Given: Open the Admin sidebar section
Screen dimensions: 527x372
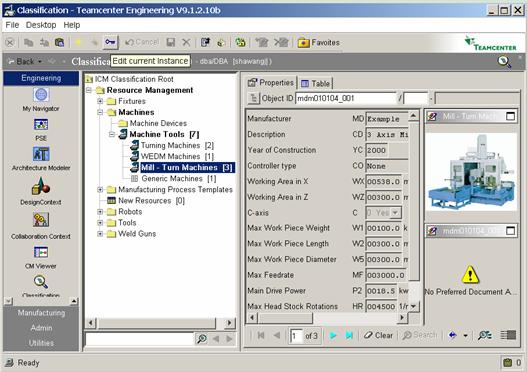Looking at the screenshot, I should click(x=41, y=328).
